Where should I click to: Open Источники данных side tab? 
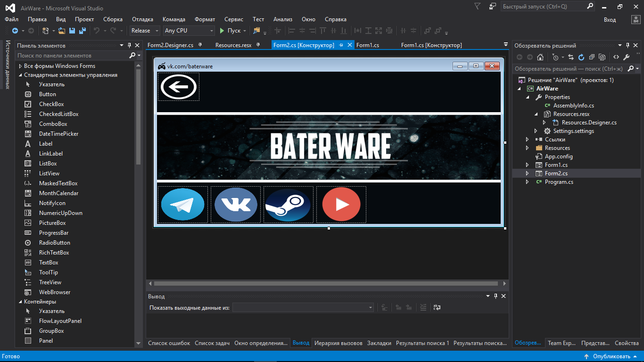8,65
